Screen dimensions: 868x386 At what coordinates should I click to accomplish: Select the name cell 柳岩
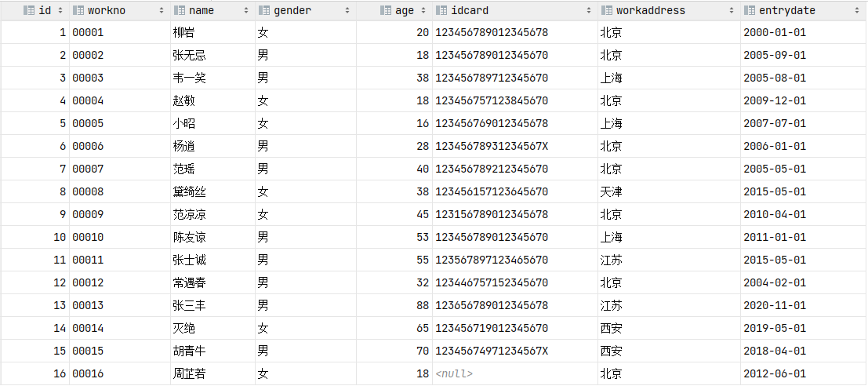(183, 32)
